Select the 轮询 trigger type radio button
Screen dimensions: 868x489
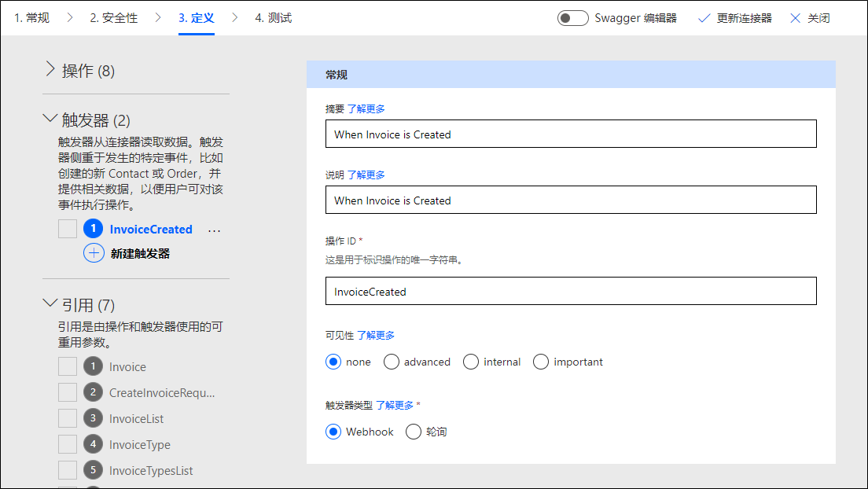[x=414, y=432]
